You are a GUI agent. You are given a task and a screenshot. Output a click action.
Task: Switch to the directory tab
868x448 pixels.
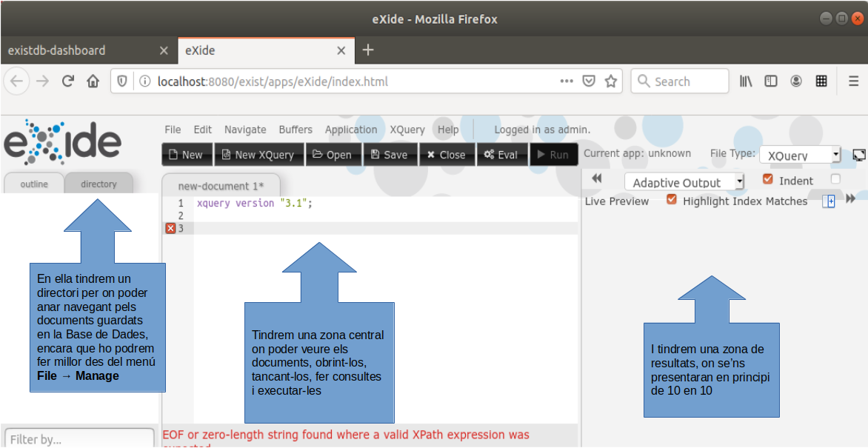(x=99, y=184)
